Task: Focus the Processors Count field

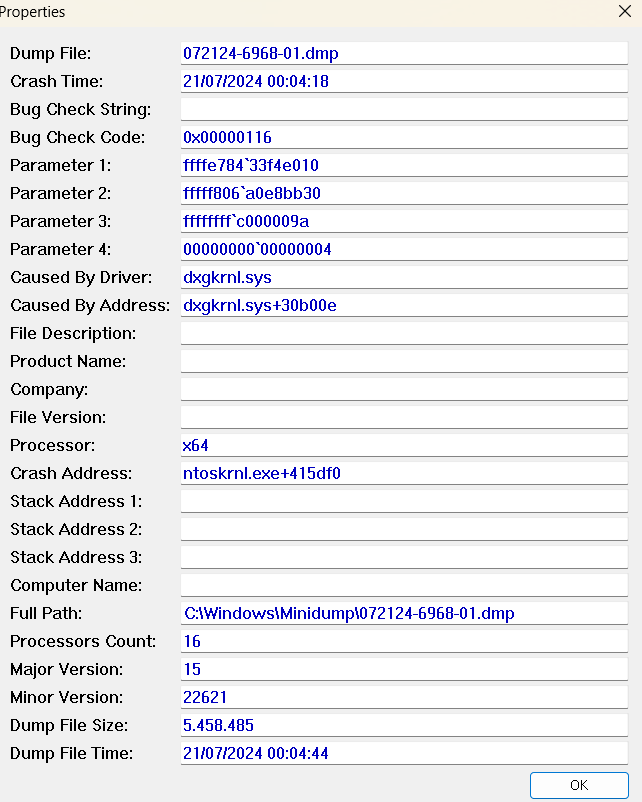Action: click(x=404, y=641)
